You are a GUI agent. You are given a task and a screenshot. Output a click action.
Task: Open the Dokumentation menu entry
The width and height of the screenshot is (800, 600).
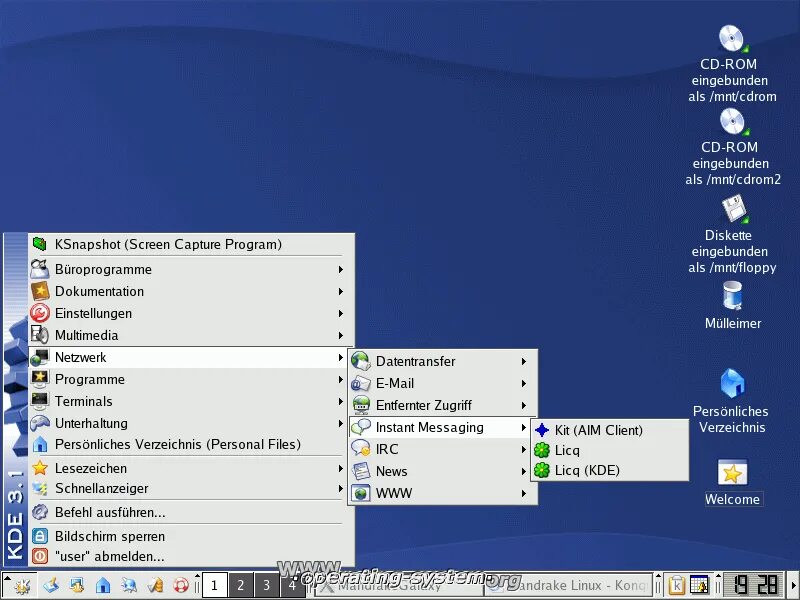point(191,291)
